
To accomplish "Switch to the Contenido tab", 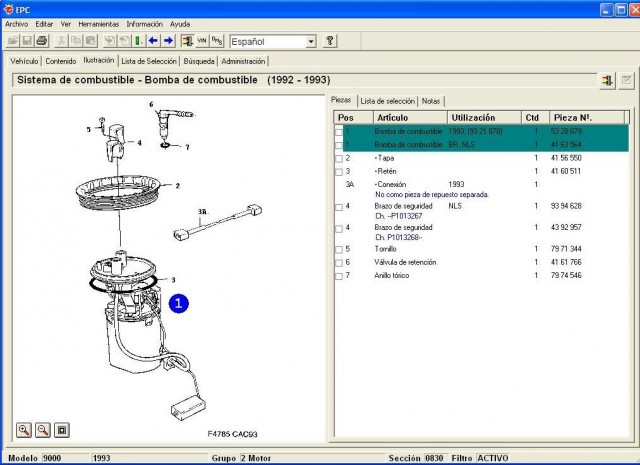I will (61, 61).
